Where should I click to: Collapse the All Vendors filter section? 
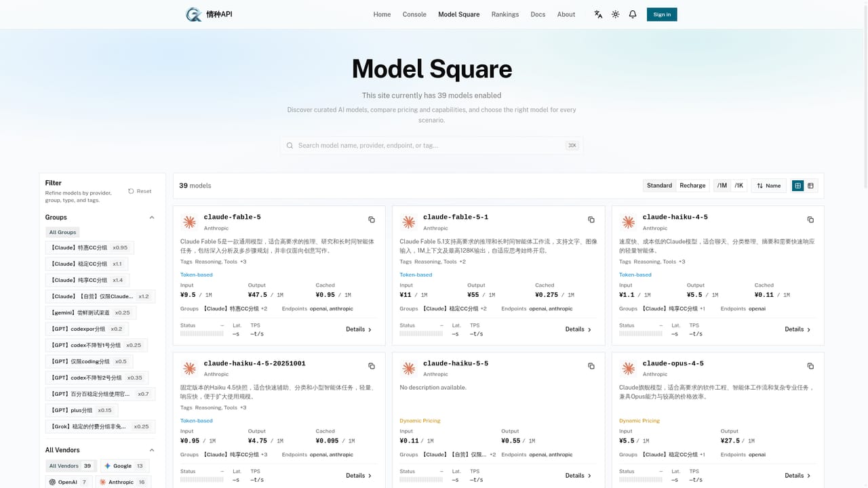pyautogui.click(x=152, y=450)
